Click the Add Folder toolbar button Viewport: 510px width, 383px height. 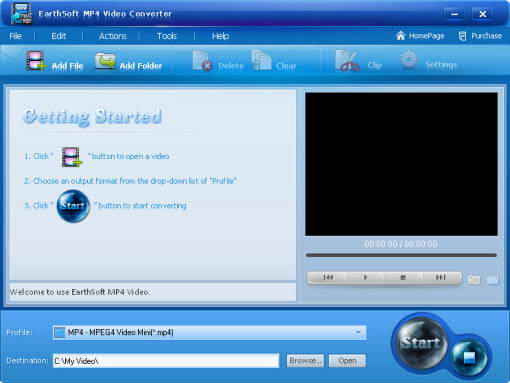tap(128, 62)
